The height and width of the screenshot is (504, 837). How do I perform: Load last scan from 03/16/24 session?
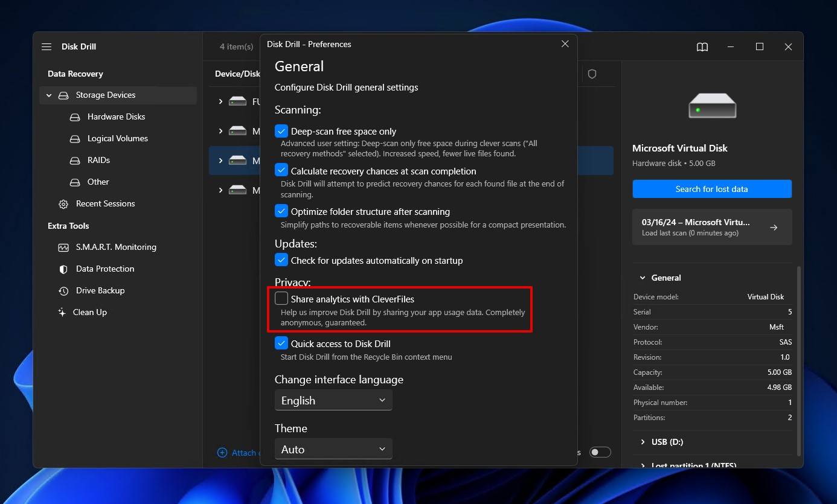pos(712,227)
